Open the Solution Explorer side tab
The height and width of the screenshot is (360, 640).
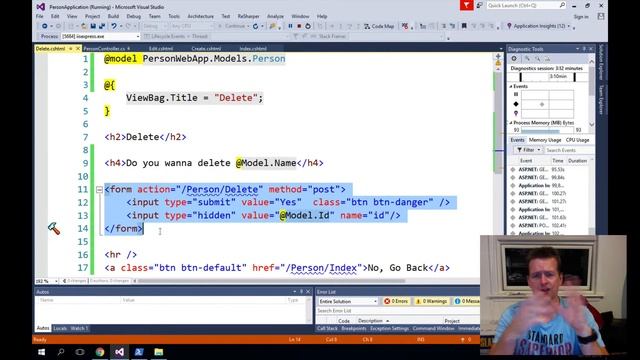click(601, 62)
